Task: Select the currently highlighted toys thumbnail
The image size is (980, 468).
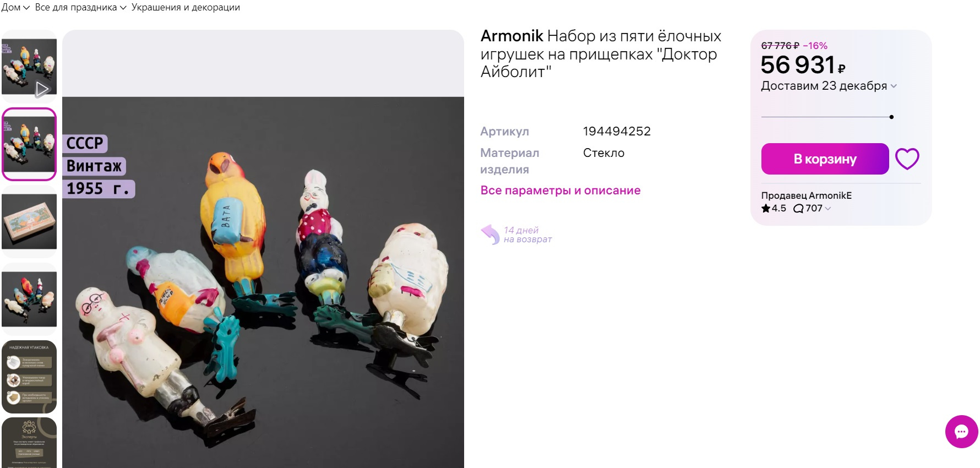Action: (x=29, y=144)
